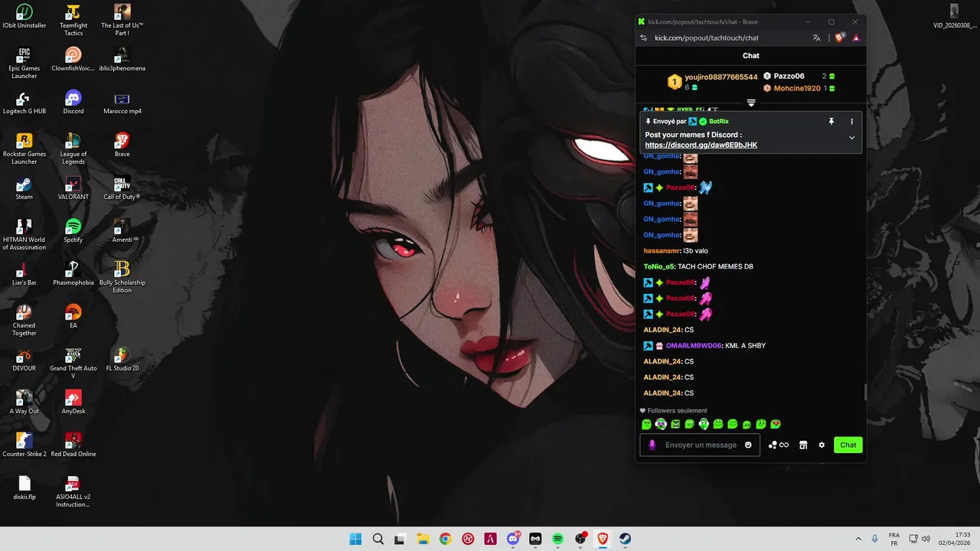Image resolution: width=980 pixels, height=551 pixels.
Task: Click the emote icon in the message box
Action: click(x=748, y=445)
